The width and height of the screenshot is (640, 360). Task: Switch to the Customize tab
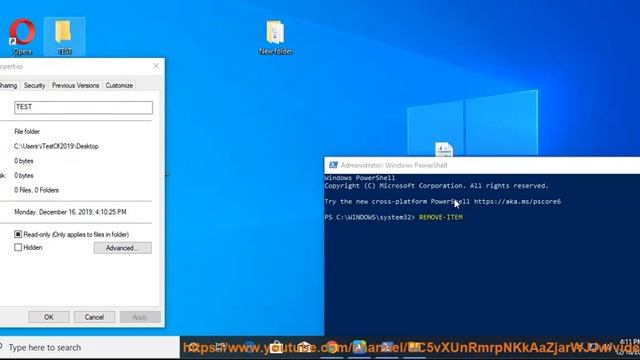[119, 85]
